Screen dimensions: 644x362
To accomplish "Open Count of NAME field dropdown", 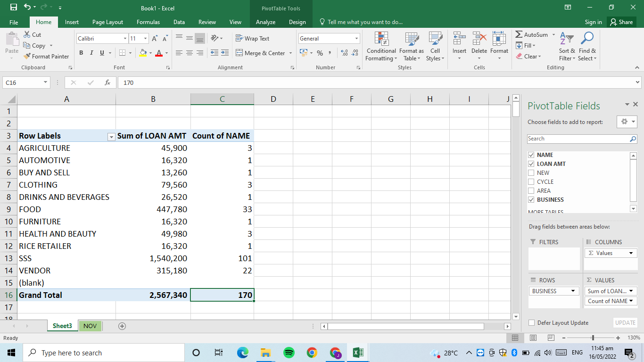I will (631, 301).
